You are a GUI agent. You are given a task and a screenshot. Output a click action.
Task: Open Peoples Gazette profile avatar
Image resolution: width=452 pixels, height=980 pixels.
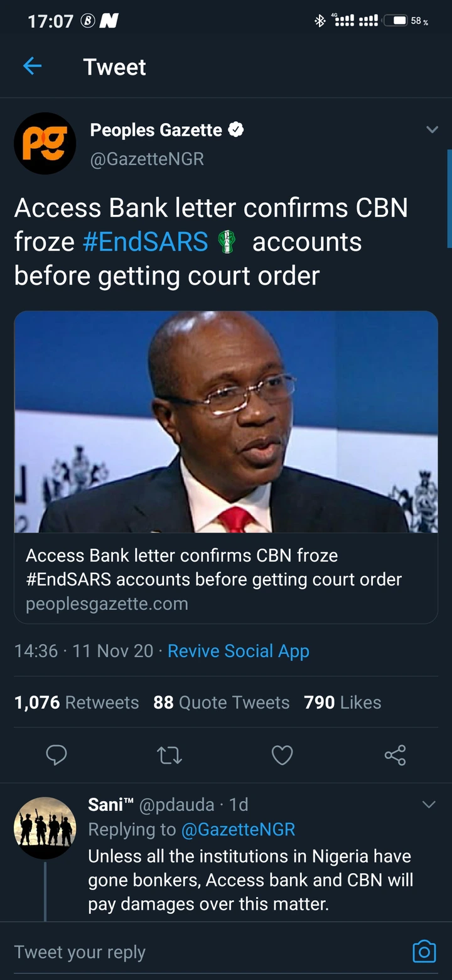(x=45, y=143)
